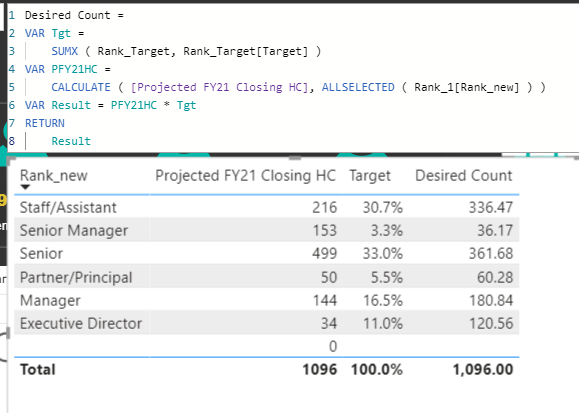Click total headcount value 1096
Viewport: 579px width, 413px height.
pyautogui.click(x=319, y=369)
